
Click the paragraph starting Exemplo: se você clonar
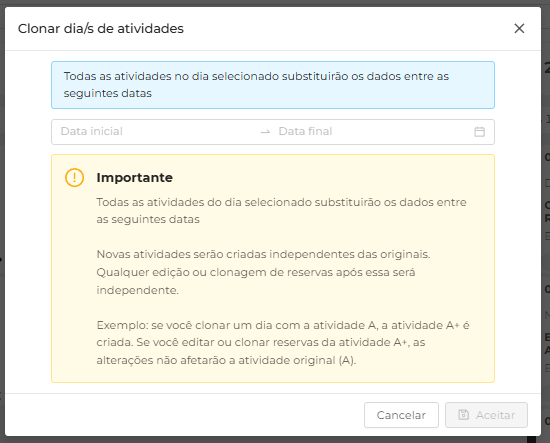coord(283,343)
